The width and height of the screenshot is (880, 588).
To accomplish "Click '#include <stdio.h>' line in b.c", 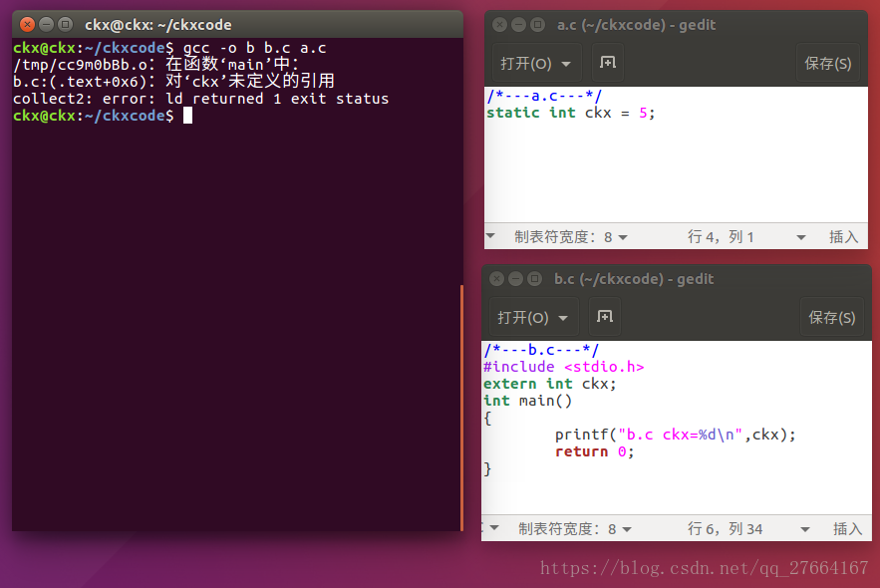I will [563, 367].
